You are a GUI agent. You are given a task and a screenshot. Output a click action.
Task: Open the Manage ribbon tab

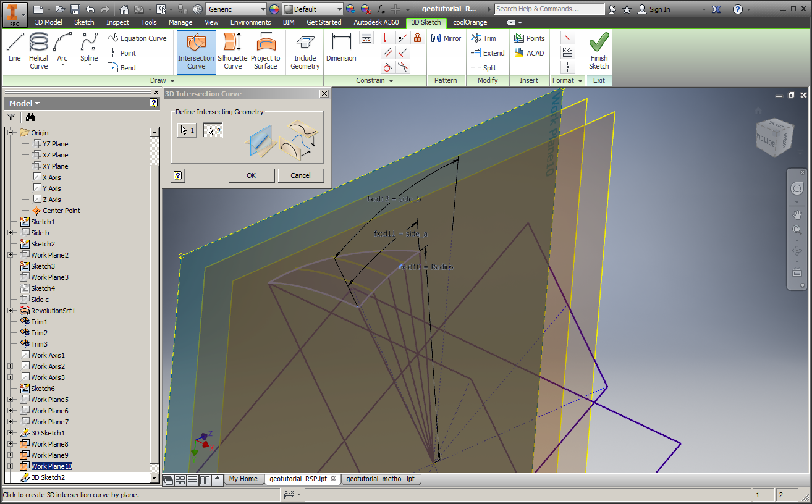point(180,22)
